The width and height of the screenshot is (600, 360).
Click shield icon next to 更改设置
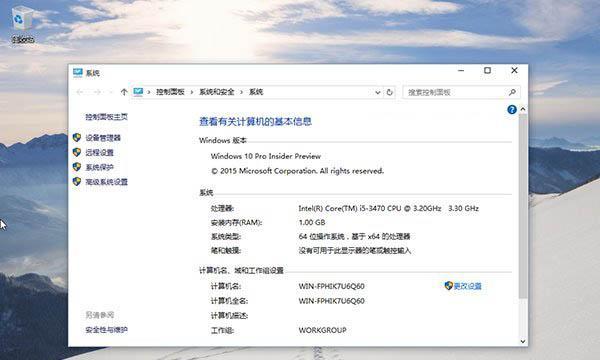448,285
